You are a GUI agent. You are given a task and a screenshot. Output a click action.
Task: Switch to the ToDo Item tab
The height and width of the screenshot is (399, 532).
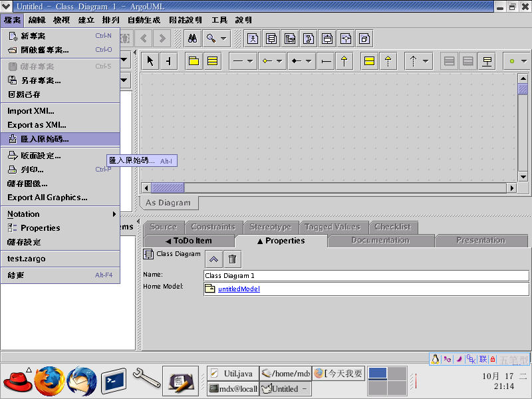189,241
